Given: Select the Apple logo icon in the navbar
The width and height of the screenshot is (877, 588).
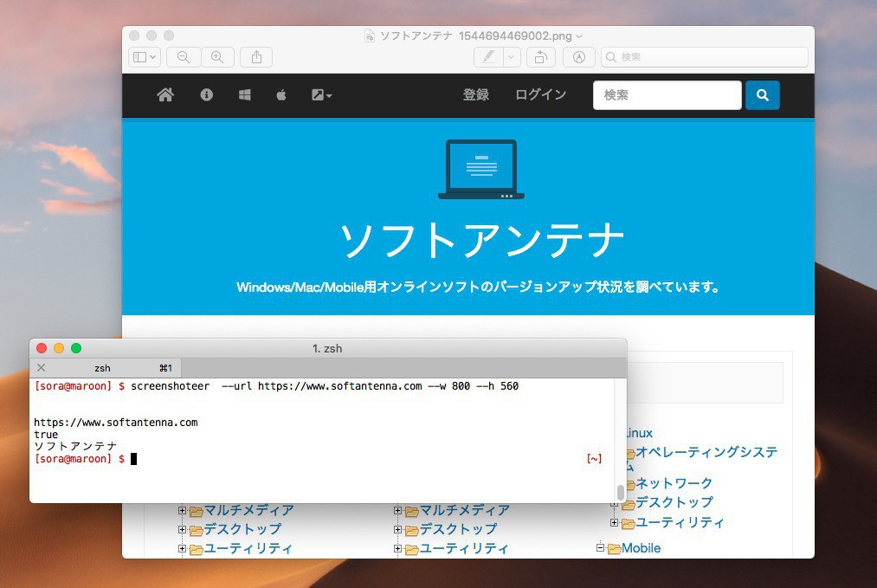Looking at the screenshot, I should pos(281,95).
